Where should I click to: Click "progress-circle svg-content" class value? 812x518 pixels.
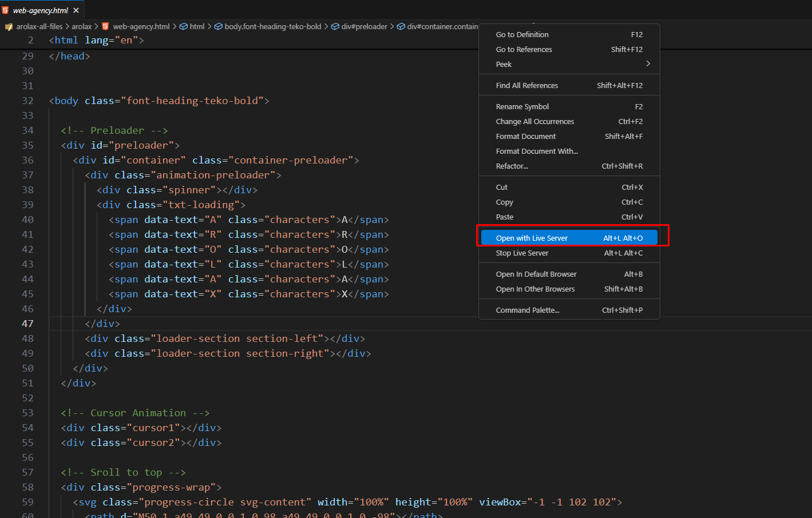pyautogui.click(x=225, y=502)
